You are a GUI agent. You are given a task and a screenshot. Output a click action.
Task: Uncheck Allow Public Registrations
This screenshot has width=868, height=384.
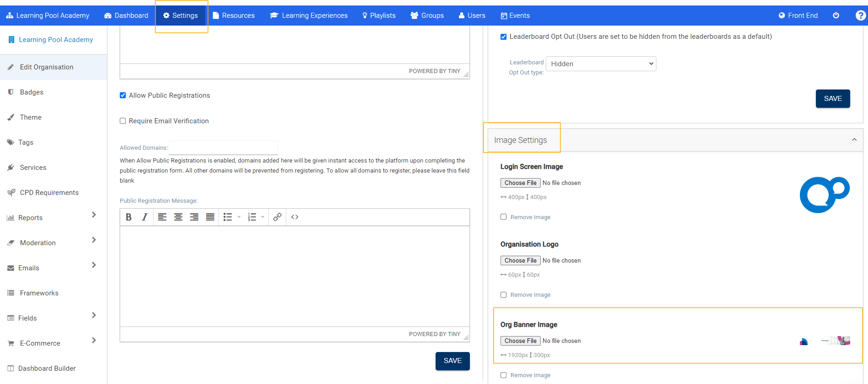[x=123, y=95]
